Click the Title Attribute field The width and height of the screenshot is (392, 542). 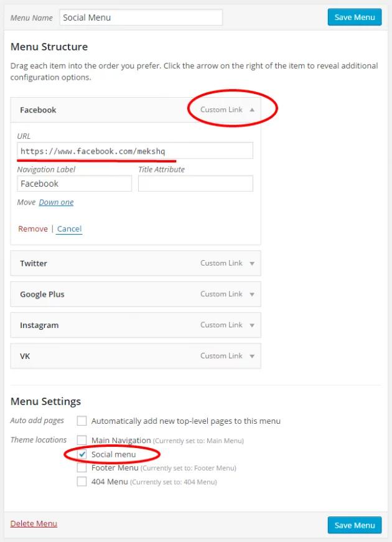[195, 183]
